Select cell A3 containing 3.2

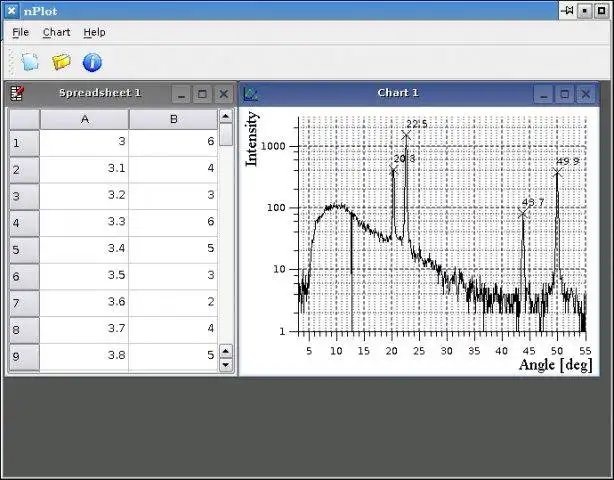[84, 197]
